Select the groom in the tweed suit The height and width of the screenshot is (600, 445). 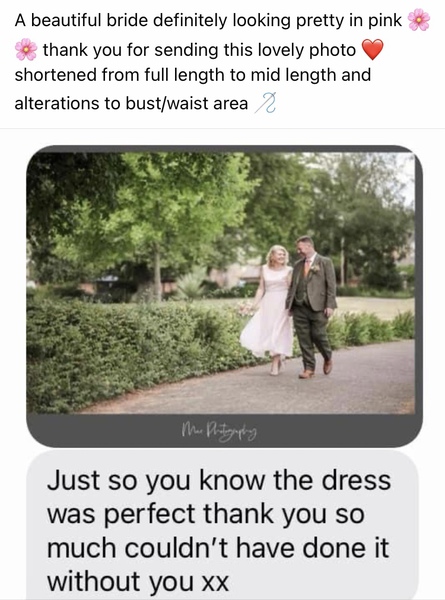[x=312, y=306]
